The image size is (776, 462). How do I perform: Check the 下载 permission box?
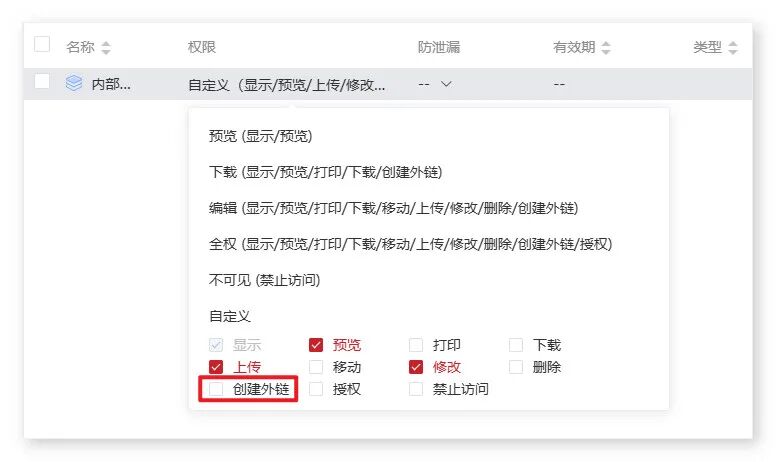pos(516,345)
